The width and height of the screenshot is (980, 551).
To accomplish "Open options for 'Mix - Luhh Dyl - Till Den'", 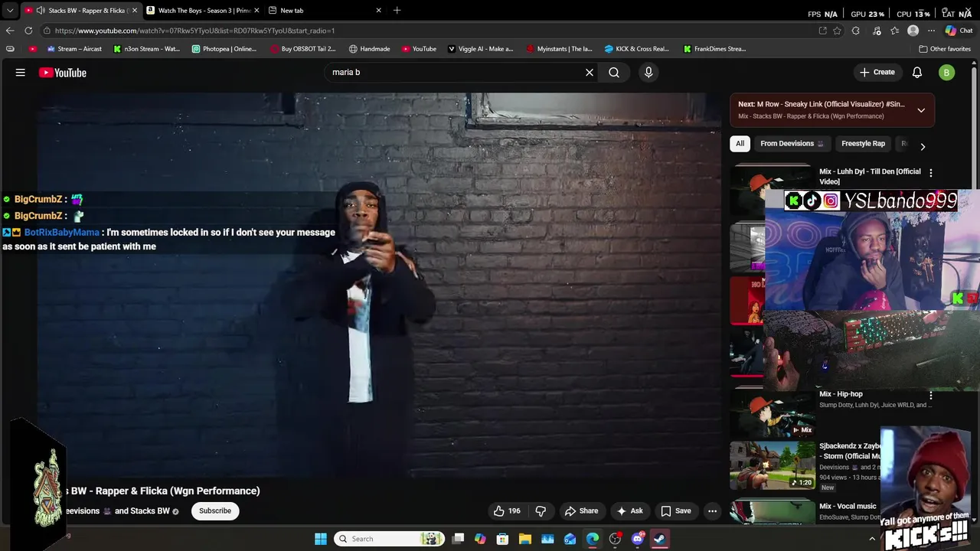I will 931,173.
